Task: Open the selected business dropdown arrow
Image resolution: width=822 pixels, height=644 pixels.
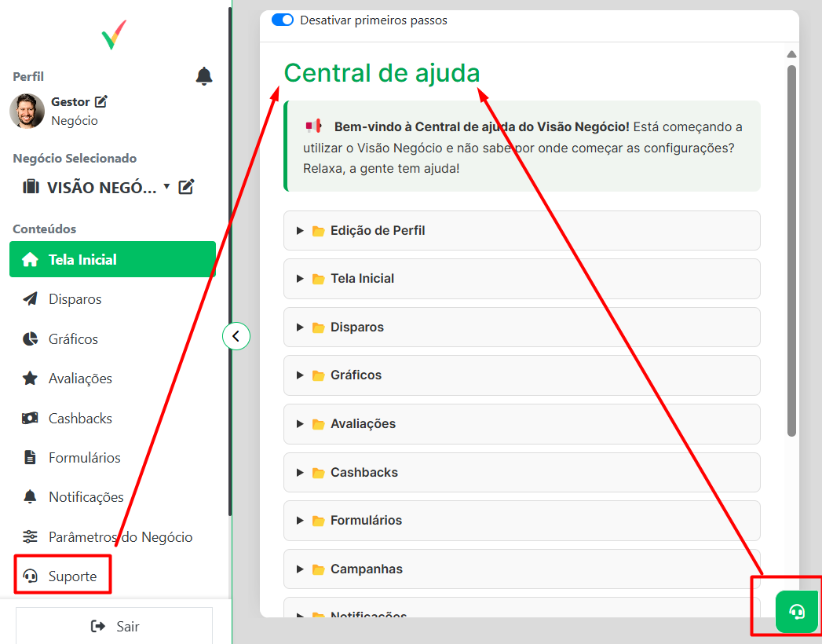Action: click(166, 187)
